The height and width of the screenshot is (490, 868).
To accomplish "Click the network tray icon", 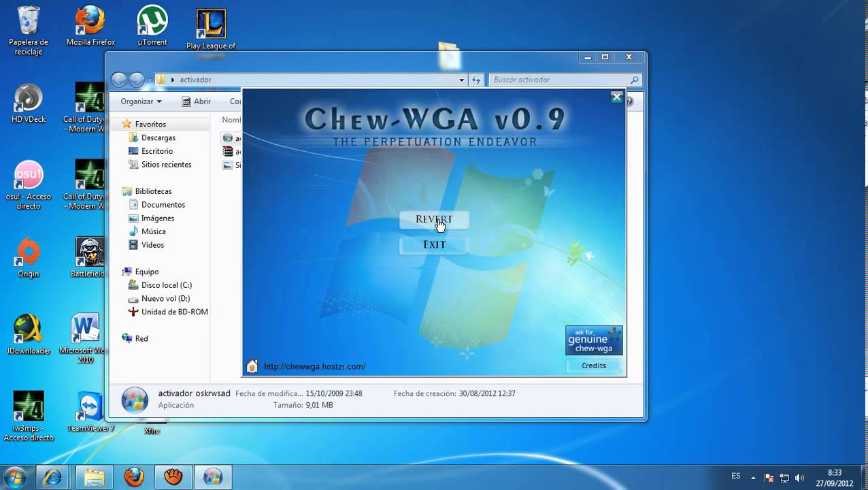I will click(784, 478).
